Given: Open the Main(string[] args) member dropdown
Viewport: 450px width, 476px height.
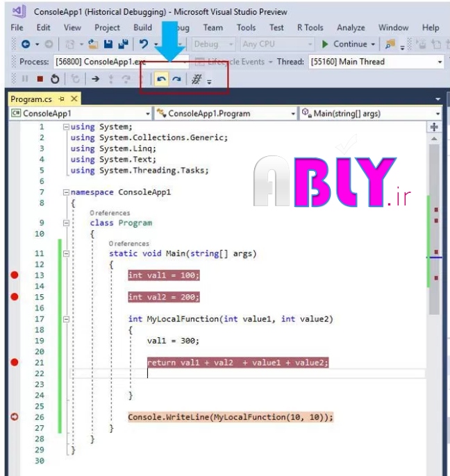Looking at the screenshot, I should [370, 114].
